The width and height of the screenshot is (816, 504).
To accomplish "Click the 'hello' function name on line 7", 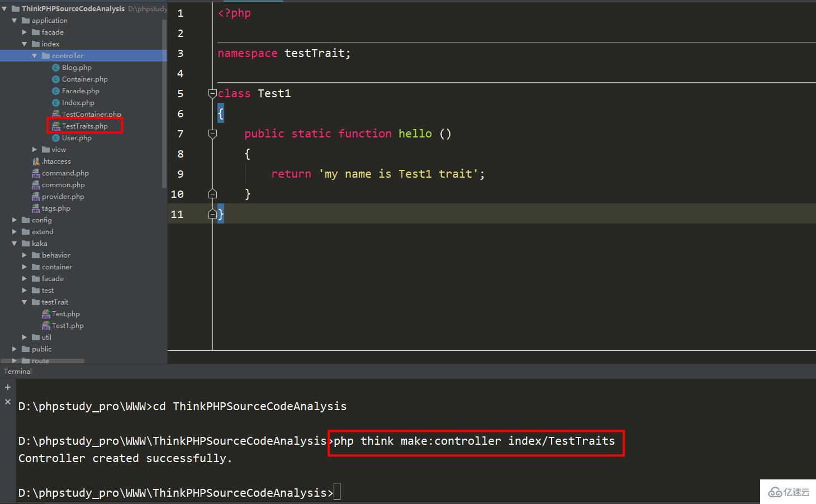I will [415, 134].
